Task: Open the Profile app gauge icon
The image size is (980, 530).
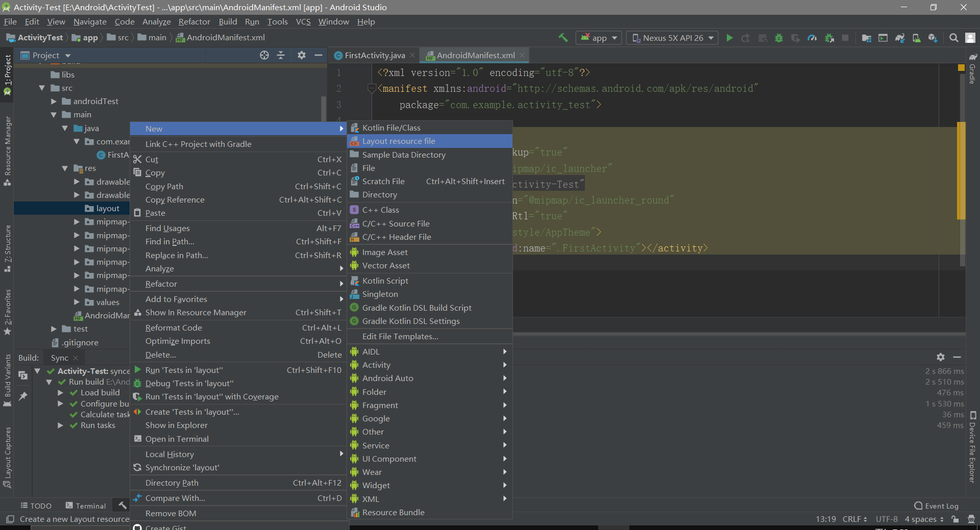Action: point(812,38)
